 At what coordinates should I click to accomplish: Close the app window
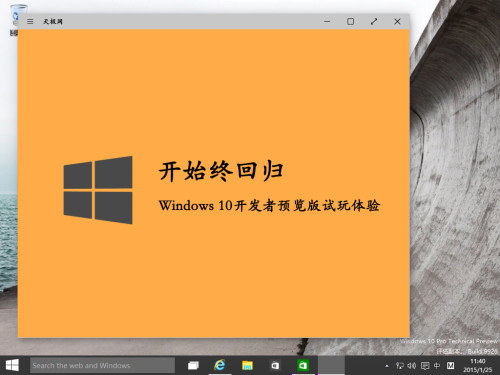[x=397, y=22]
